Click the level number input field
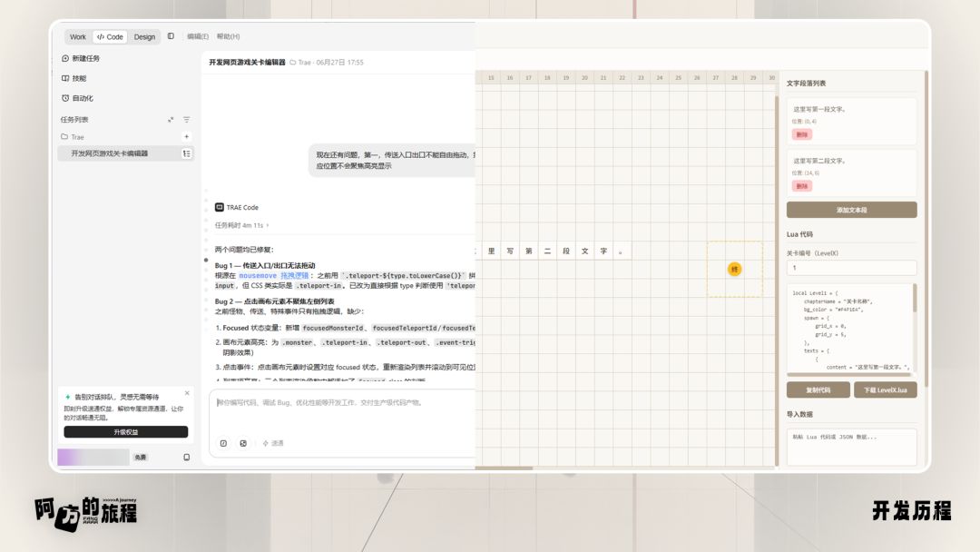 click(851, 268)
